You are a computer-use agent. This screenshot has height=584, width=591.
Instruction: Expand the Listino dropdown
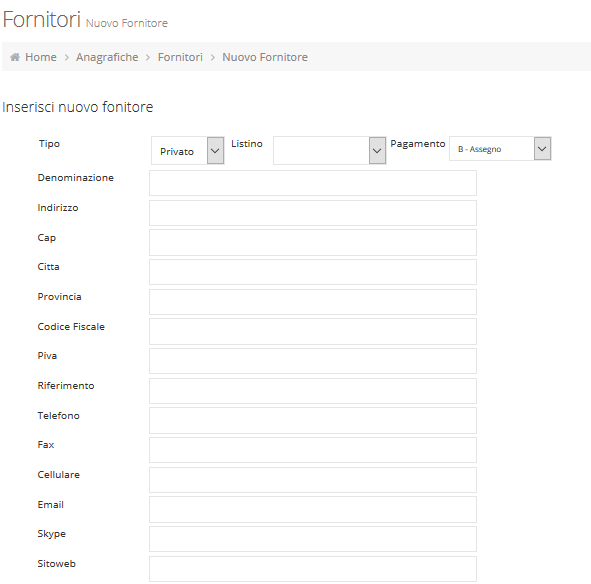329,150
